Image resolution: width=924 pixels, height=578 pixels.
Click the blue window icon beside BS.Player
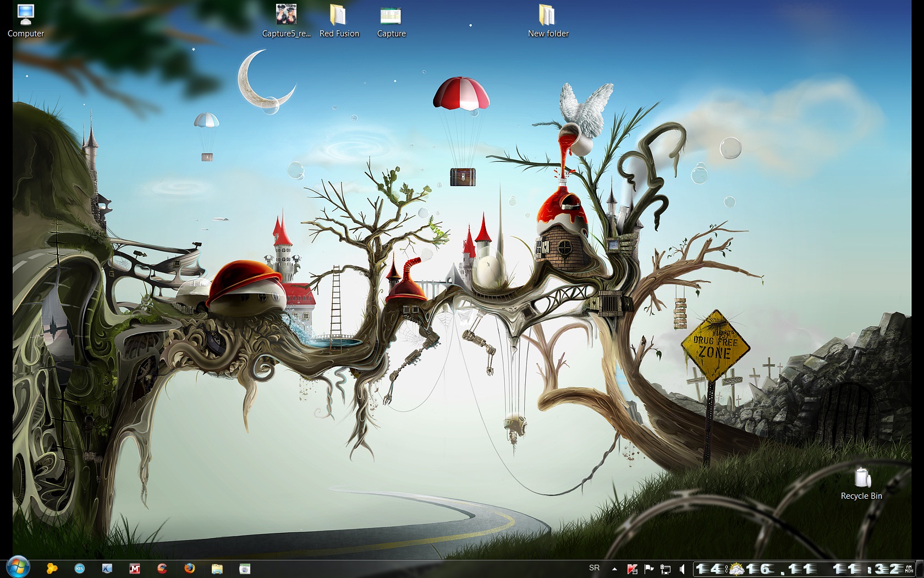(107, 569)
